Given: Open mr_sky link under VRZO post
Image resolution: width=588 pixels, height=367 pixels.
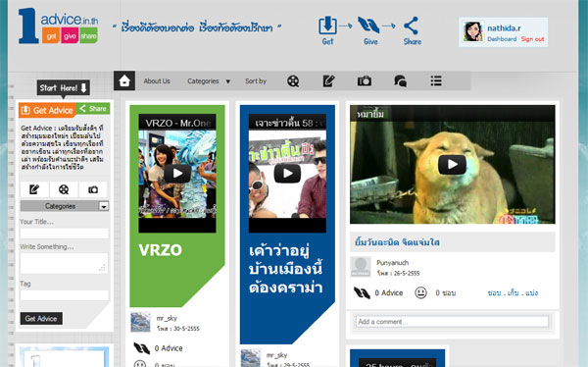Looking at the screenshot, I should [167, 318].
